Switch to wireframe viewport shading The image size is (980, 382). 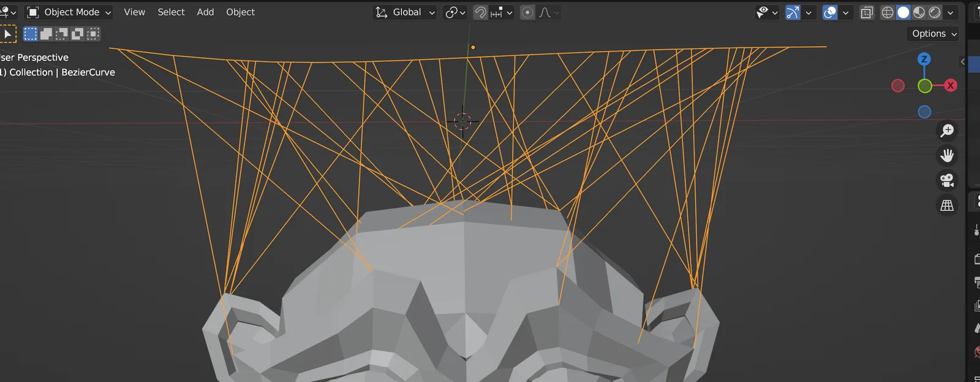tap(887, 12)
